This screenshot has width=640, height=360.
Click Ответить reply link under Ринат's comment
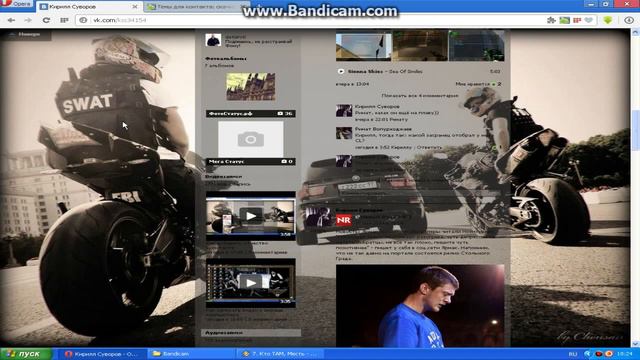pos(429,147)
